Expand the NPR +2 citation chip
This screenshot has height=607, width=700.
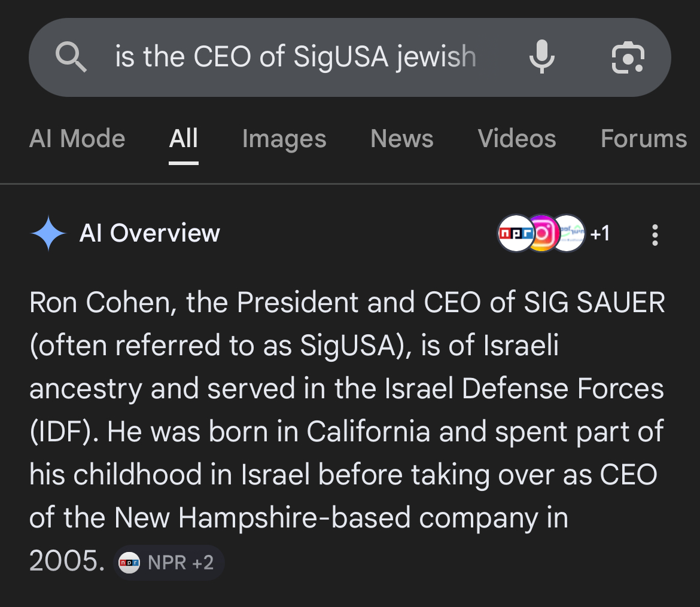169,563
